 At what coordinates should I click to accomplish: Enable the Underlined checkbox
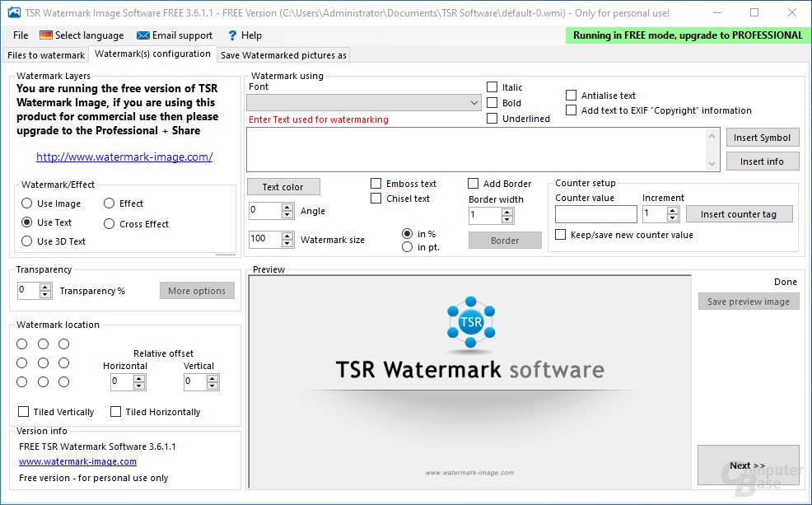492,118
